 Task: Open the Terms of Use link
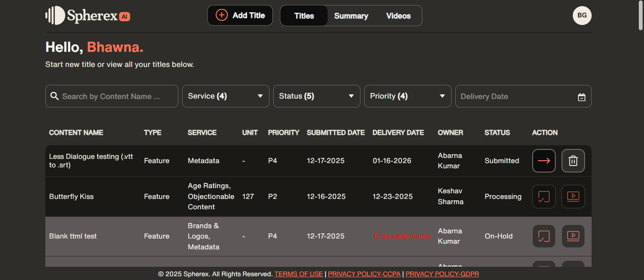pyautogui.click(x=299, y=274)
